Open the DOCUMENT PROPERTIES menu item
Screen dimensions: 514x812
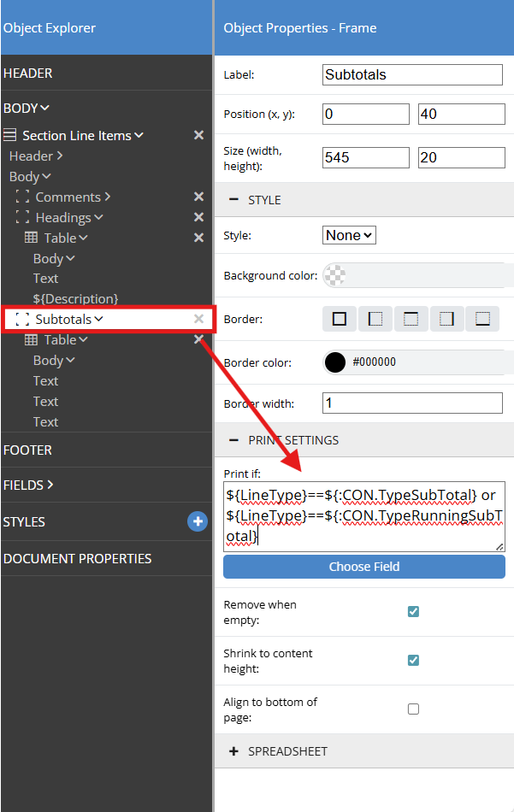point(77,558)
